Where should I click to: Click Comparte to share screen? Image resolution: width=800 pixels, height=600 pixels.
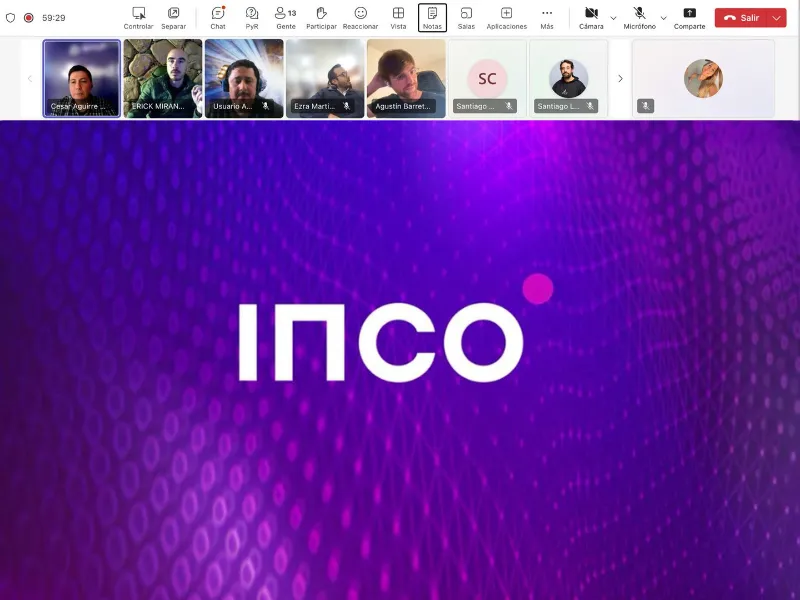click(x=689, y=17)
